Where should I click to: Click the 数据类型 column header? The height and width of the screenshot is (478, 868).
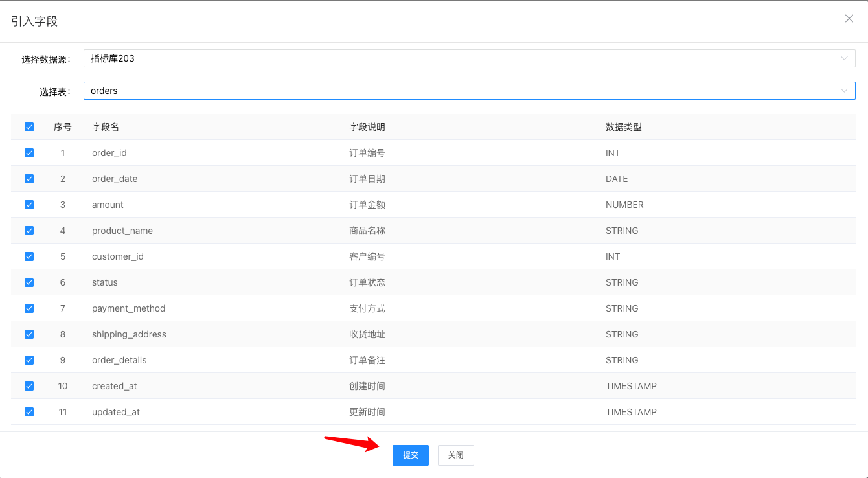click(623, 127)
